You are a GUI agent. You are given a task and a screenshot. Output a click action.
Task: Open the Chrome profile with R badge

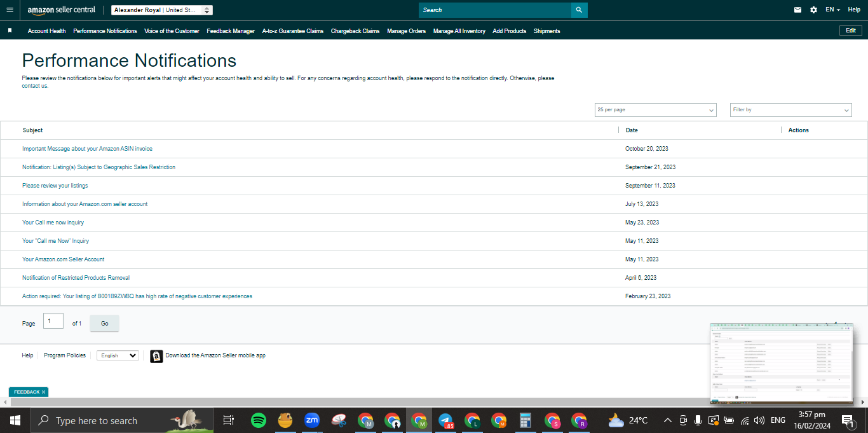[x=579, y=420]
